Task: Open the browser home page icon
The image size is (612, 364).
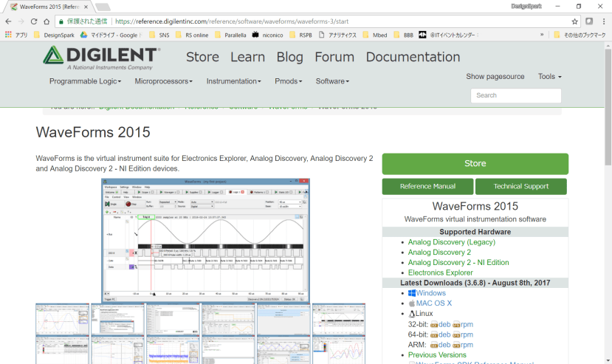Action: pyautogui.click(x=47, y=21)
